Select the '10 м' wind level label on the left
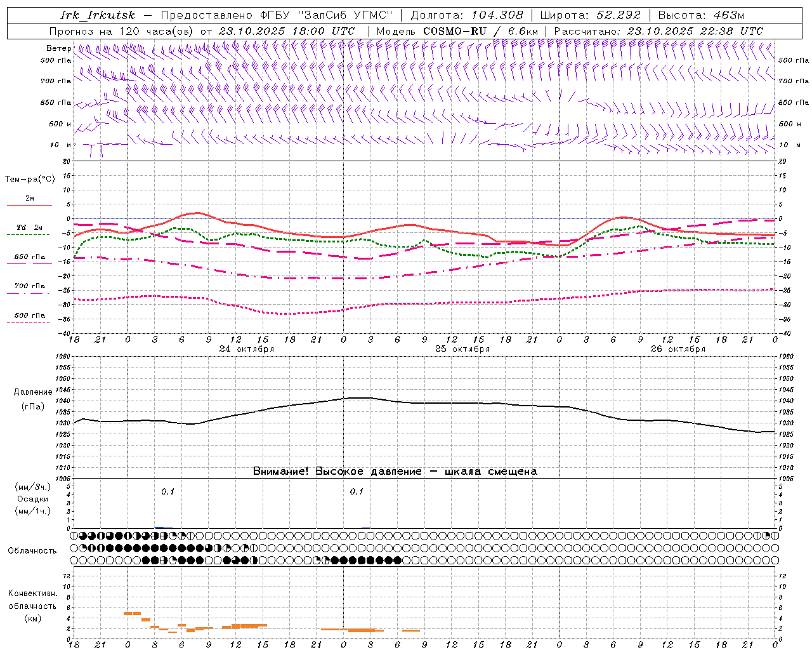 coord(61,145)
